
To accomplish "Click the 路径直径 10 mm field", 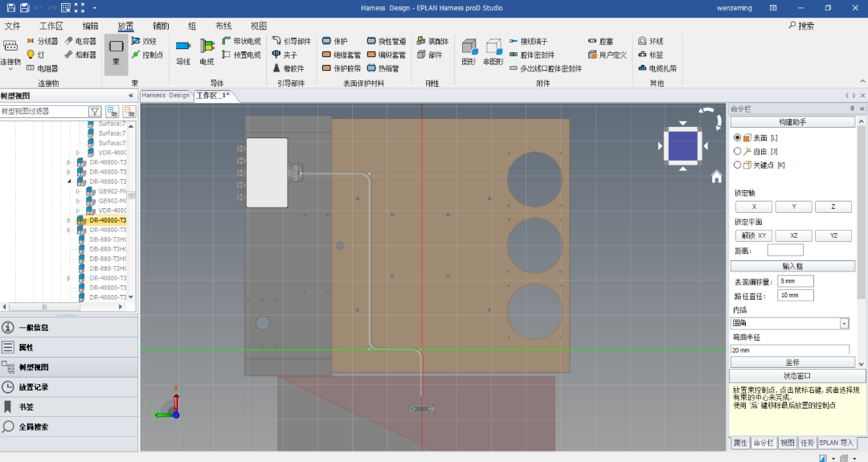I will pos(796,296).
